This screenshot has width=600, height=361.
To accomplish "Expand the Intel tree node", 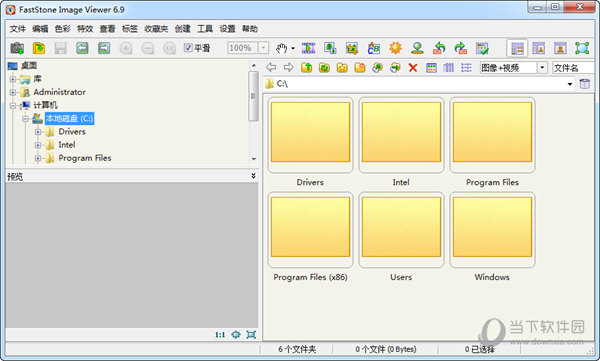I will click(x=38, y=145).
